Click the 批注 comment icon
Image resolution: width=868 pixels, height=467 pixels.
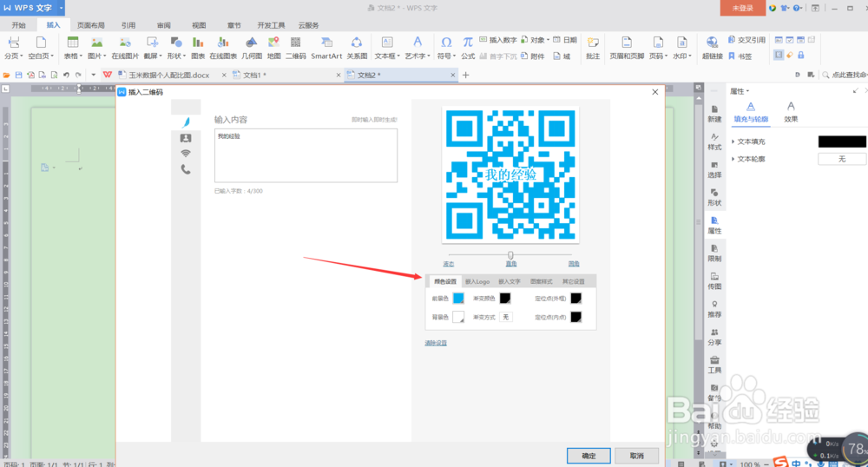pyautogui.click(x=593, y=48)
